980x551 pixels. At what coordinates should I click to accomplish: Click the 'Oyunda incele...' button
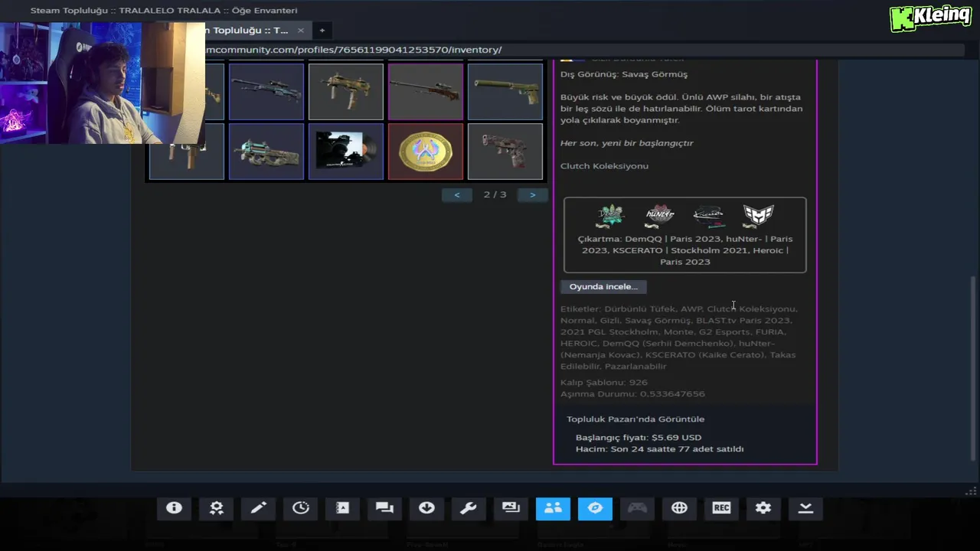603,286
